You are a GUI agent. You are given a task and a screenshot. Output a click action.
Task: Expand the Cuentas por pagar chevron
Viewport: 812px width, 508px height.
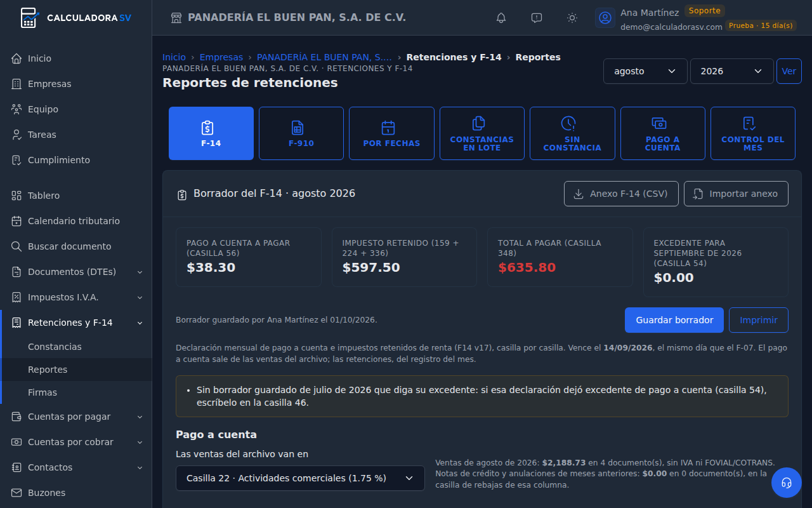pyautogui.click(x=140, y=417)
